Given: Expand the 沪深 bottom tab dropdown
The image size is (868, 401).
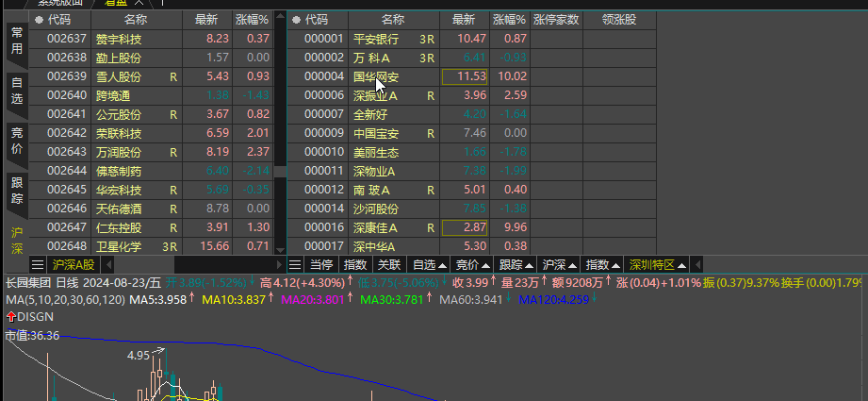Looking at the screenshot, I should (x=572, y=265).
